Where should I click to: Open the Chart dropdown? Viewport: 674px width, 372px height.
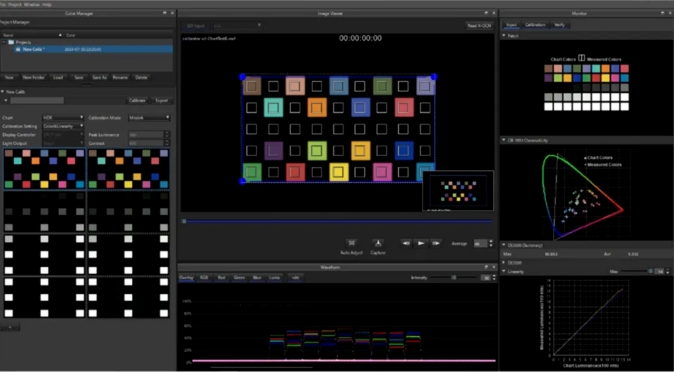[63, 117]
